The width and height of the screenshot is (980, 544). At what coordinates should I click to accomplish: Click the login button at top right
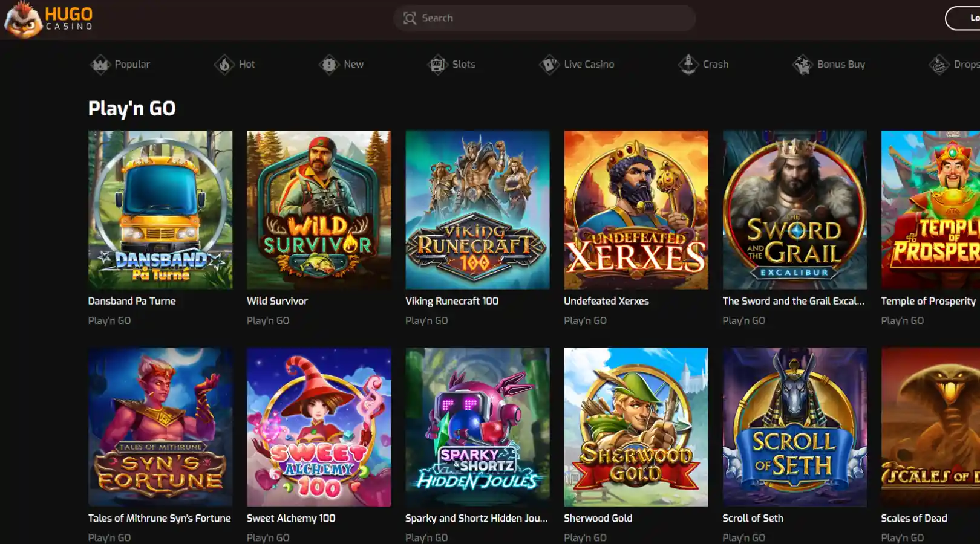pyautogui.click(x=963, y=18)
